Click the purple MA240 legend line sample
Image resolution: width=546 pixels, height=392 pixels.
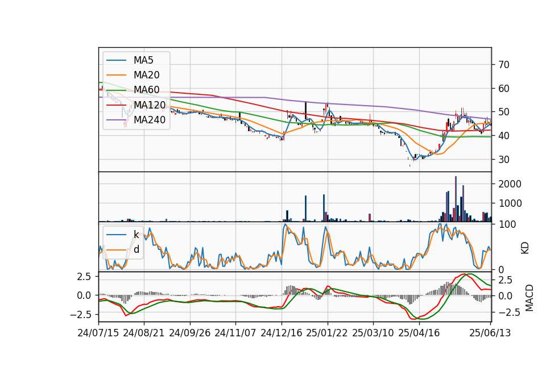pos(116,120)
